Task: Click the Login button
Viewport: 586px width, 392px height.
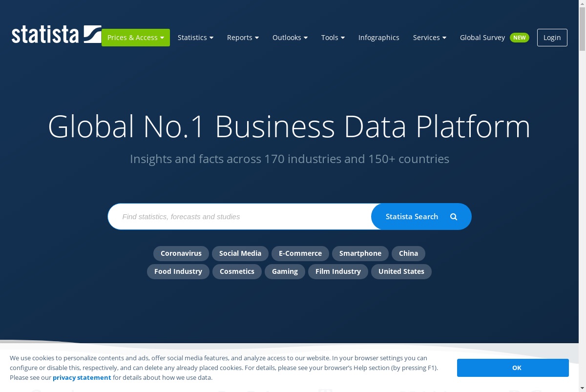Action: pyautogui.click(x=552, y=38)
